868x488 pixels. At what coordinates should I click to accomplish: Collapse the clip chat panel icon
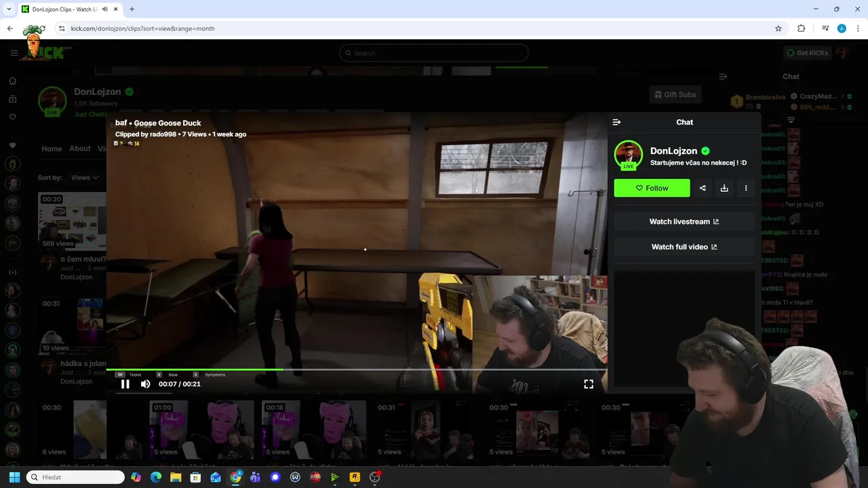[x=616, y=122]
